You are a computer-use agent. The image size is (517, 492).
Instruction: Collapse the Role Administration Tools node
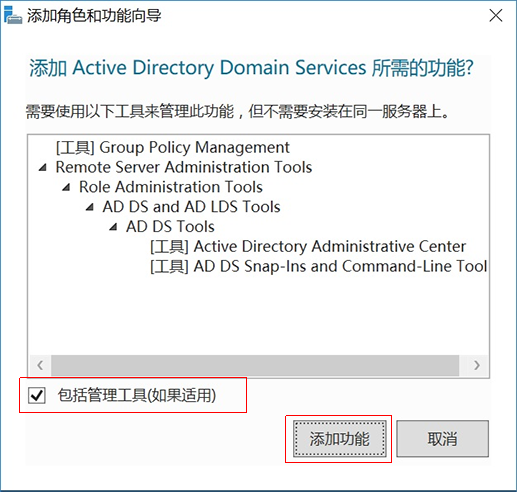point(66,187)
